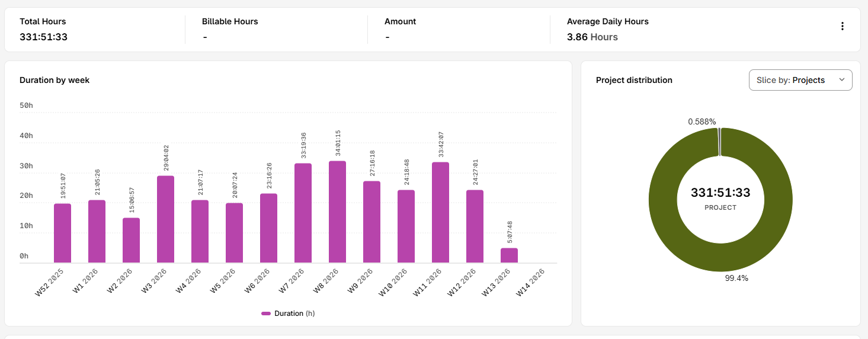Click the donut center project total
Viewport: 868px width, 339px height.
coord(720,193)
